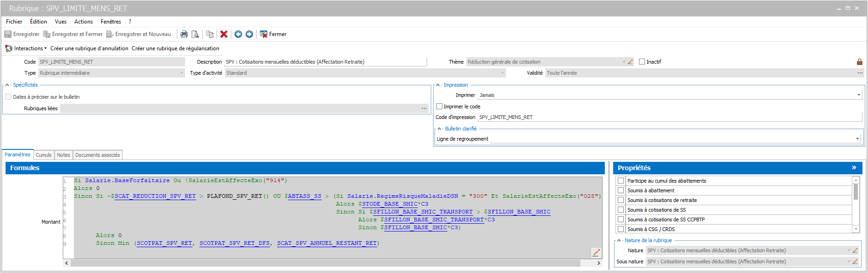Click the pencil icon next to the Thème field
Viewport: 868px width, 273px height.
(630, 62)
